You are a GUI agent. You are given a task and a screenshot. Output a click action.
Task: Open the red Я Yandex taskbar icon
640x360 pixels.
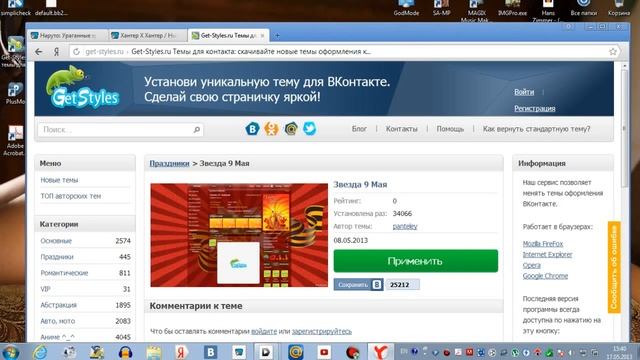click(x=181, y=352)
